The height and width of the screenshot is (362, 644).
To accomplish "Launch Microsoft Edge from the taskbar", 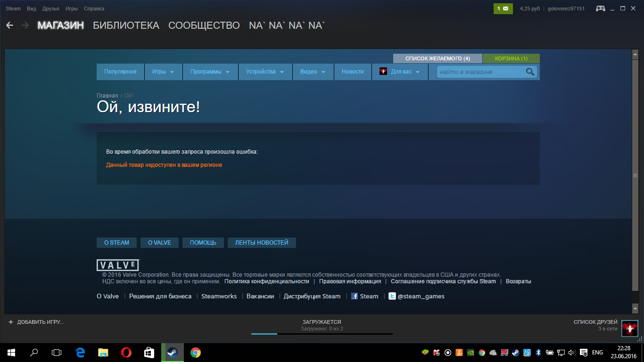I will 80,352.
